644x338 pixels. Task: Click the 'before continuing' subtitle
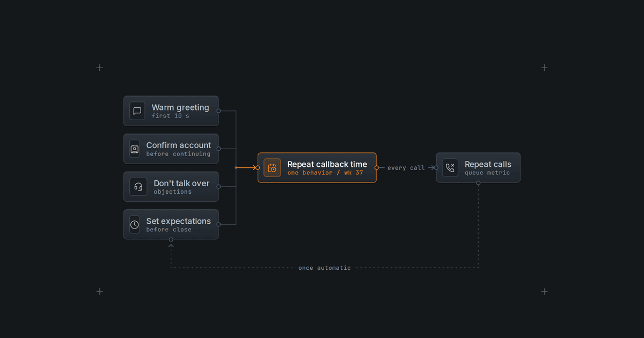pos(179,154)
